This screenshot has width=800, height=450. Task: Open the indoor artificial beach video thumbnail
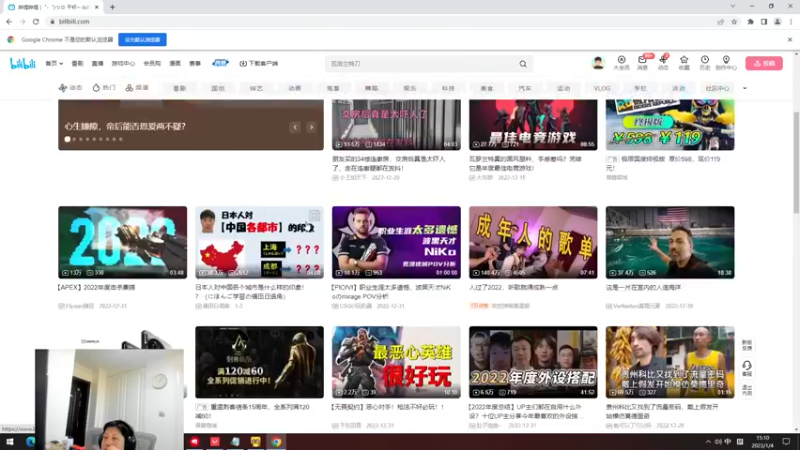coord(670,242)
